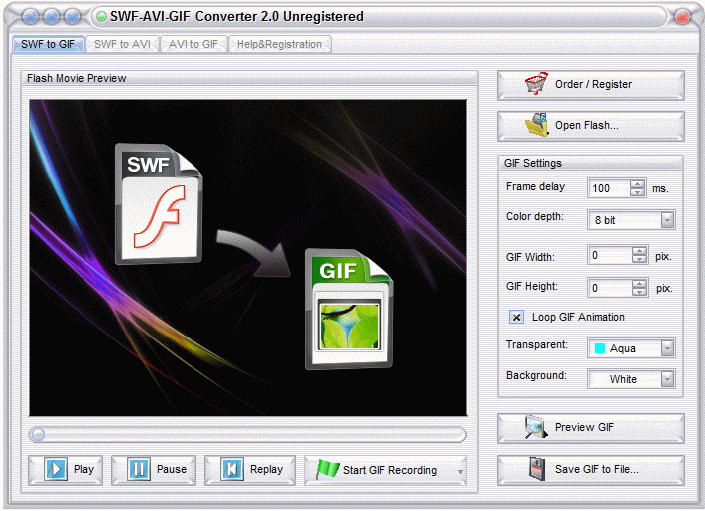This screenshot has width=705, height=511.
Task: Click the GIF Height value field
Action: [x=610, y=288]
